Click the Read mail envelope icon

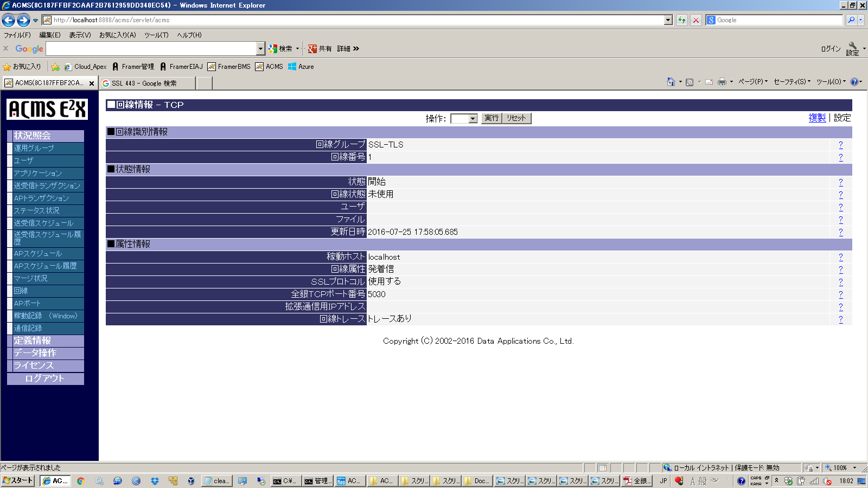[709, 82]
